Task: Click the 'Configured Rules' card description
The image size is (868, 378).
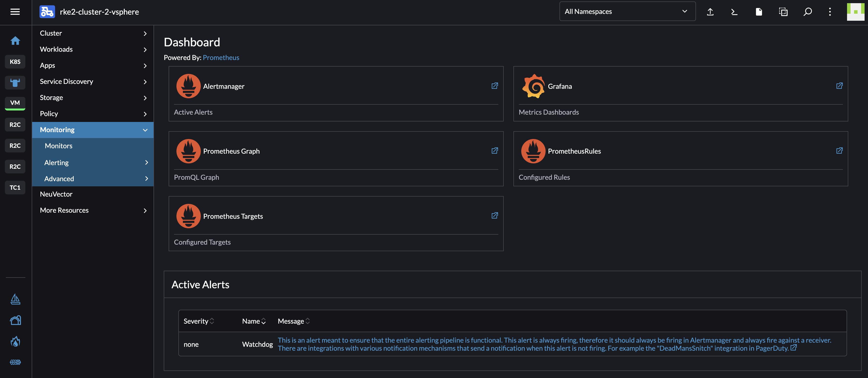Action: [544, 177]
